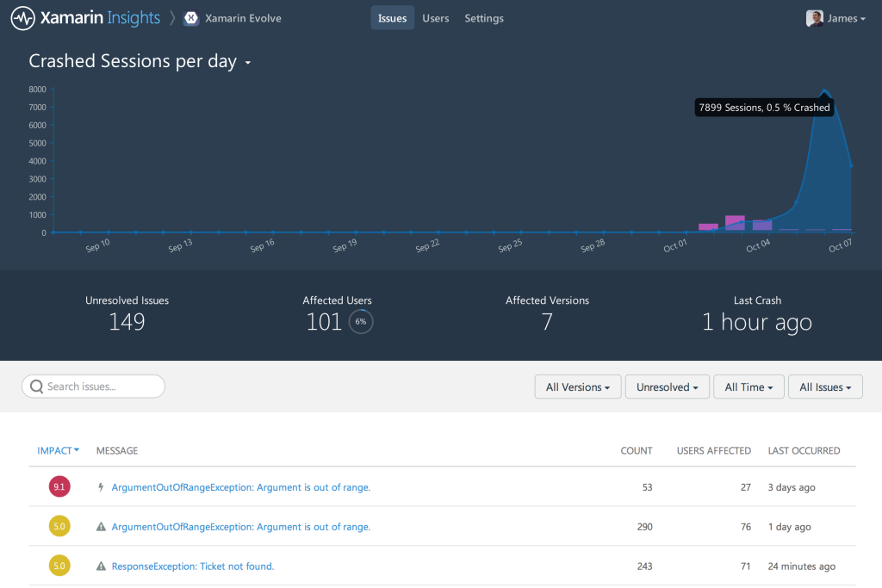The width and height of the screenshot is (882, 588).
Task: Click the lightning bolt crash icon
Action: tap(101, 487)
